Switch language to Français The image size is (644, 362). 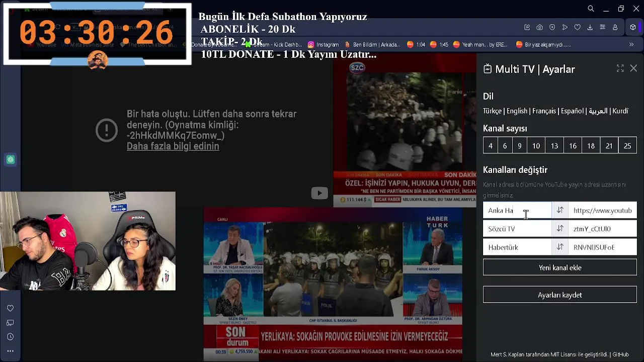(544, 111)
